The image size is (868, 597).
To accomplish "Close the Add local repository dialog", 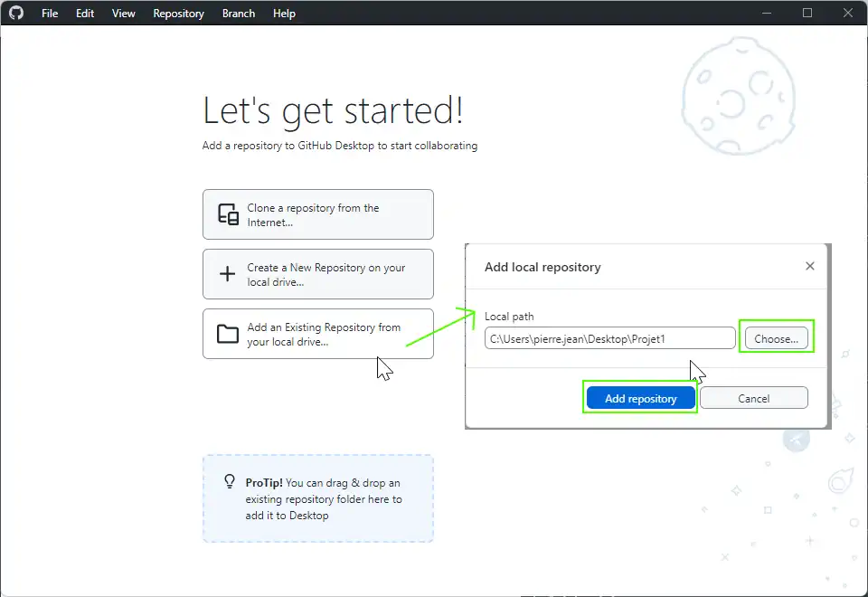I will click(x=810, y=266).
